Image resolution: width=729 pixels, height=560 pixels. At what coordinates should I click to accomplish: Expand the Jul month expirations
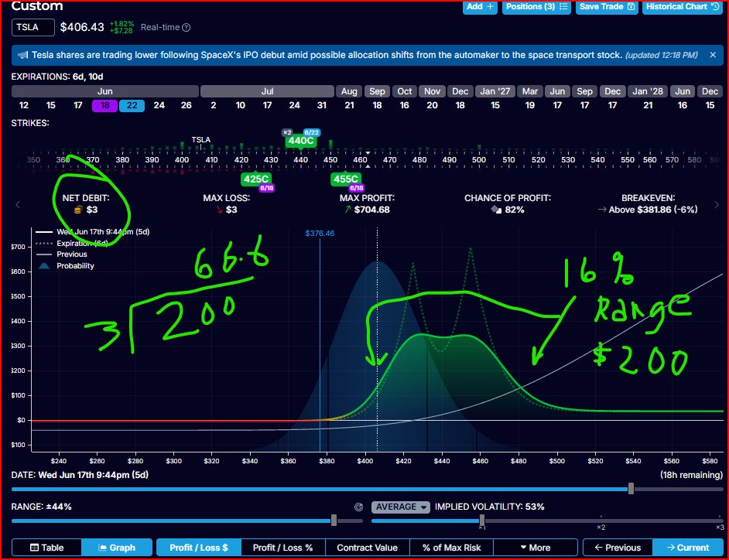click(x=267, y=91)
